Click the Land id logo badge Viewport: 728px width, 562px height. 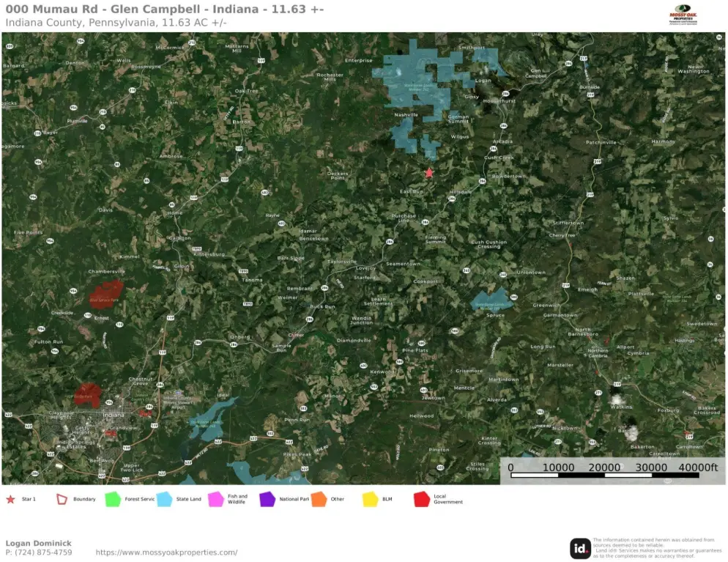pyautogui.click(x=580, y=548)
